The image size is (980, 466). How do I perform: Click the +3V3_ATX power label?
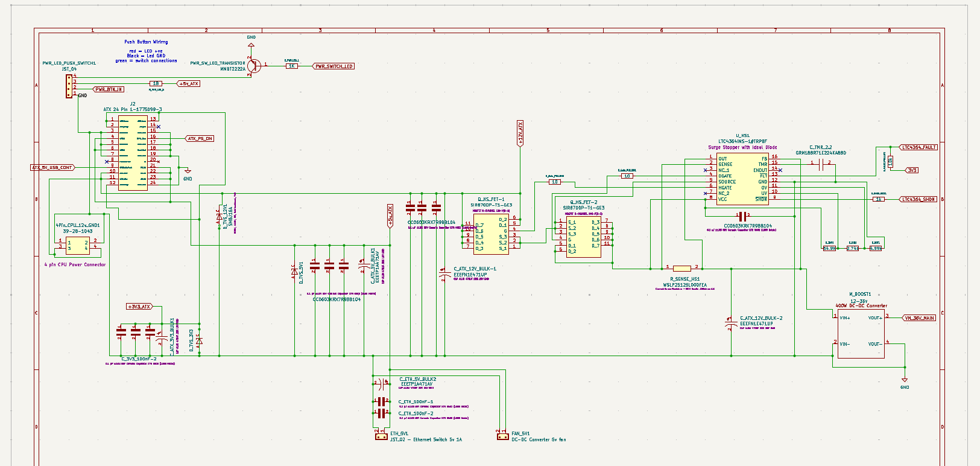pyautogui.click(x=140, y=307)
